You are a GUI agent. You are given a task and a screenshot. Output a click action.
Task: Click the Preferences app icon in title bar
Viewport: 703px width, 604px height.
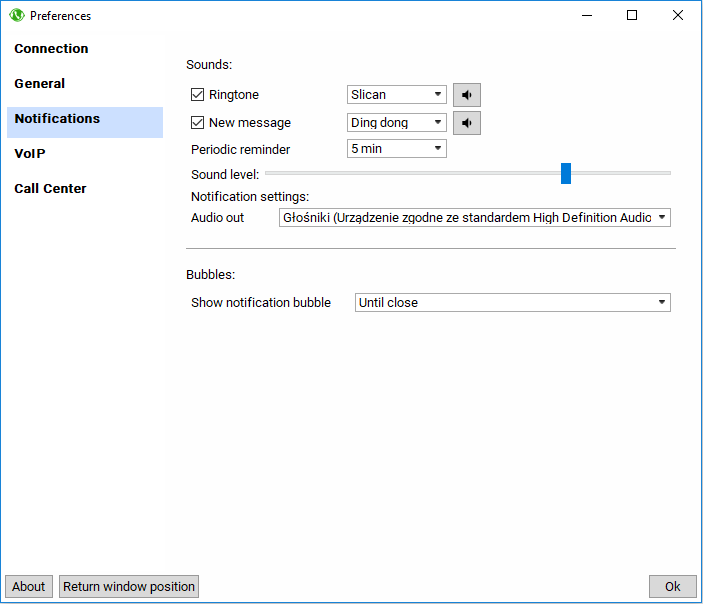click(x=16, y=16)
